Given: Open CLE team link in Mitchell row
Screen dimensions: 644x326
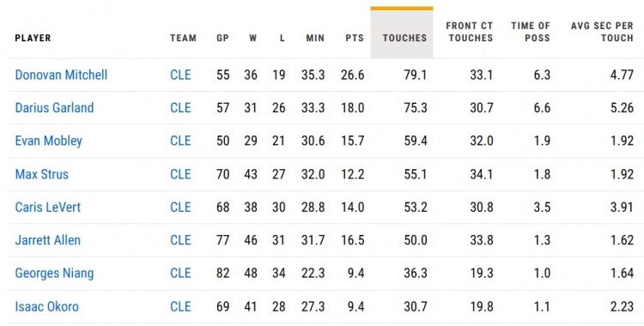Looking at the screenshot, I should pos(180,75).
